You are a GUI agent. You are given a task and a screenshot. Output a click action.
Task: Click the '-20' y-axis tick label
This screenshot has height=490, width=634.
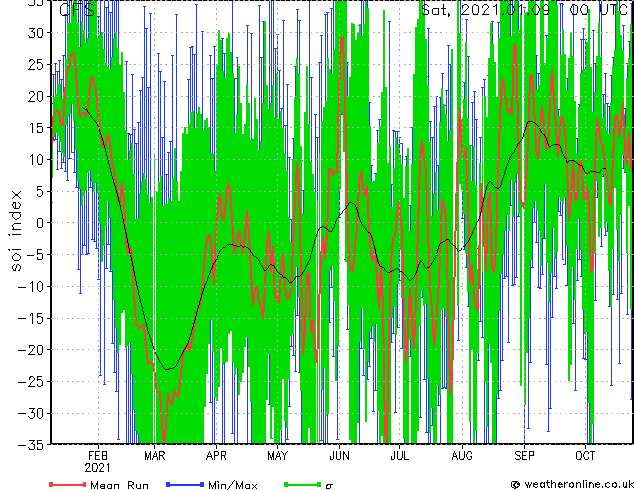[32, 350]
